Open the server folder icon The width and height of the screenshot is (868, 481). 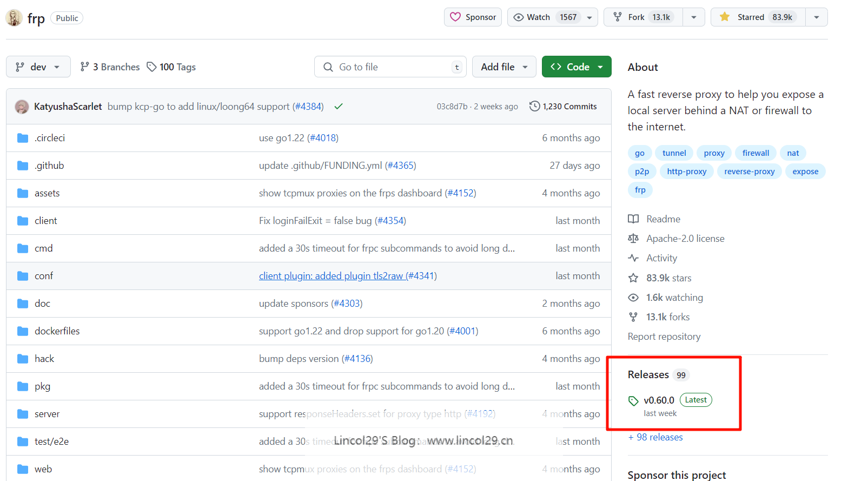[x=23, y=414]
